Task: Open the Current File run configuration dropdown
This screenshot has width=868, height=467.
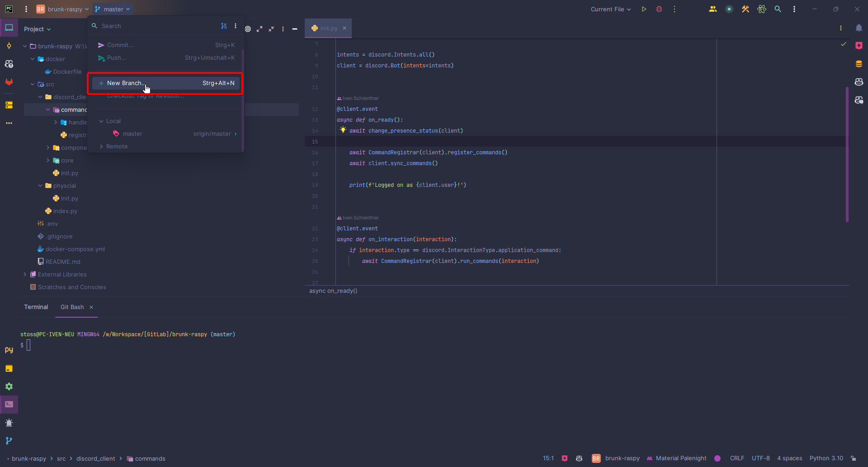Action: [610, 9]
